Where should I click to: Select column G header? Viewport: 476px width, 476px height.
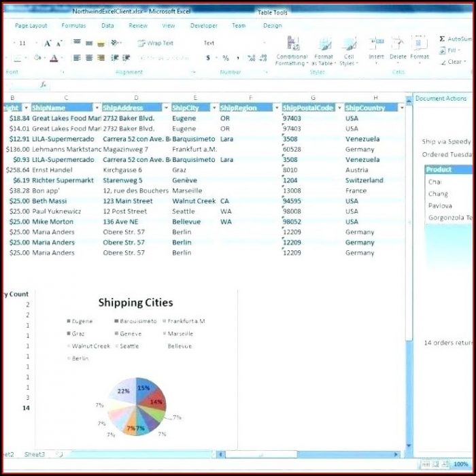(313, 98)
